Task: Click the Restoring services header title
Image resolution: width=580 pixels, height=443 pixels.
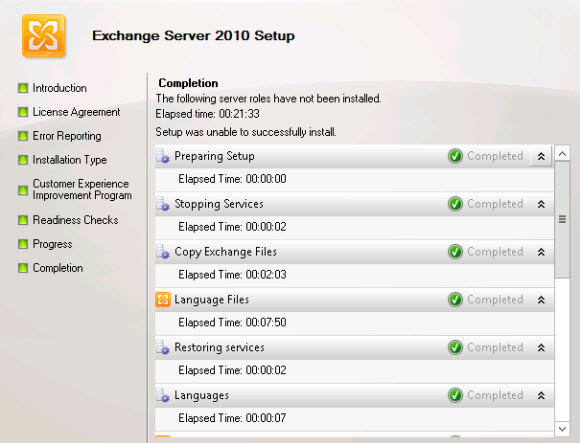Action: point(219,347)
